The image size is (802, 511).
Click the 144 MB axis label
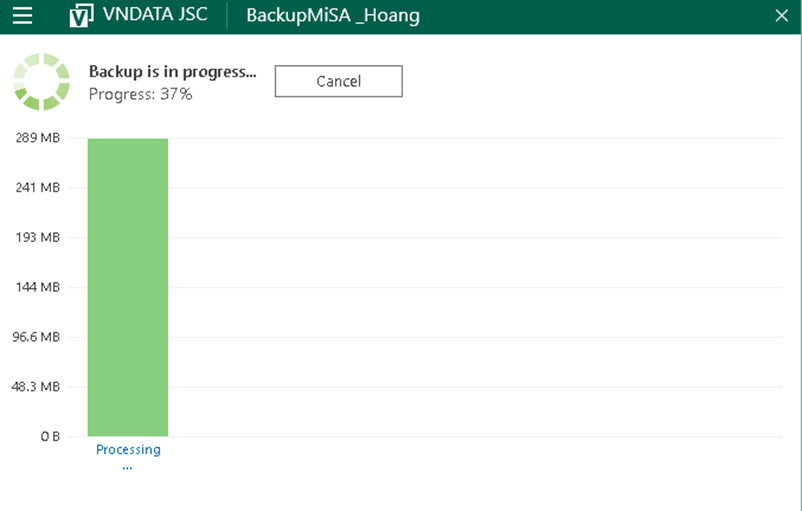(38, 287)
